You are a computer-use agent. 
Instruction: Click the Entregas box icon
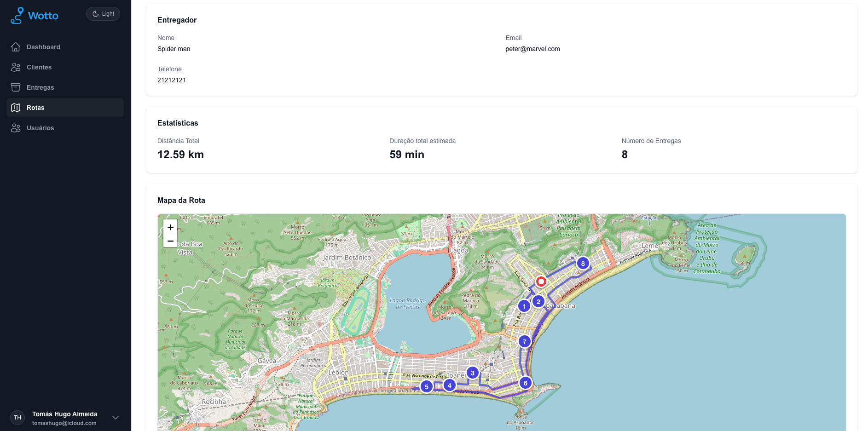click(16, 87)
